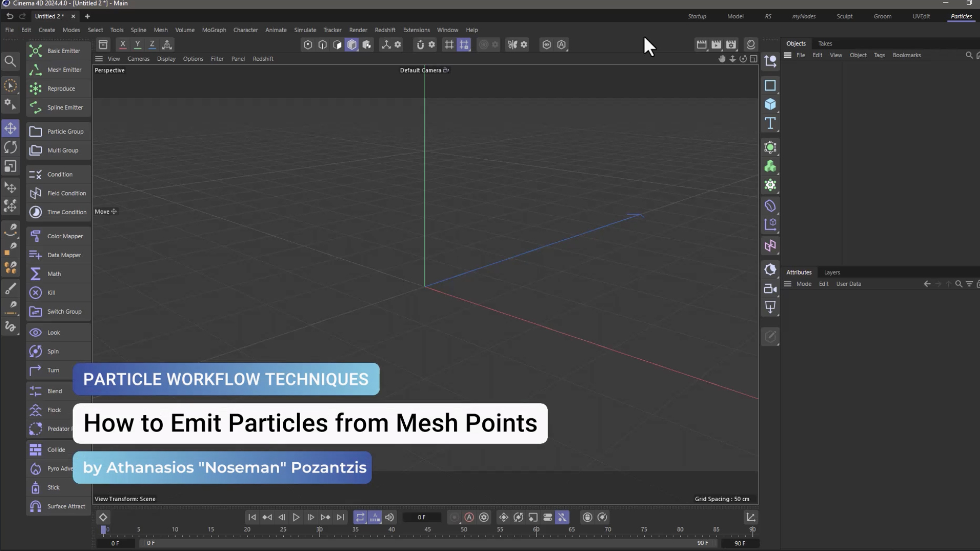Toggle the highlighted polygon mode button
Screen dimensions: 980x551
tap(352, 45)
